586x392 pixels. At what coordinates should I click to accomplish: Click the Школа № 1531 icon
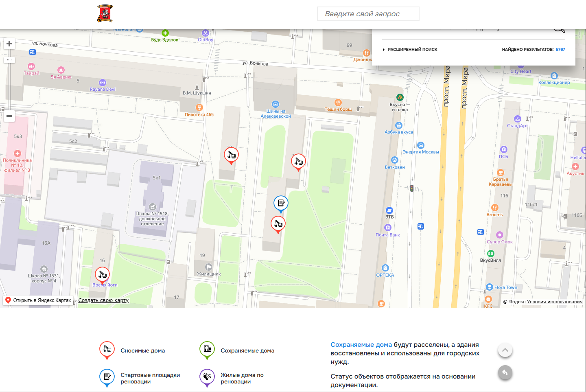point(44,269)
